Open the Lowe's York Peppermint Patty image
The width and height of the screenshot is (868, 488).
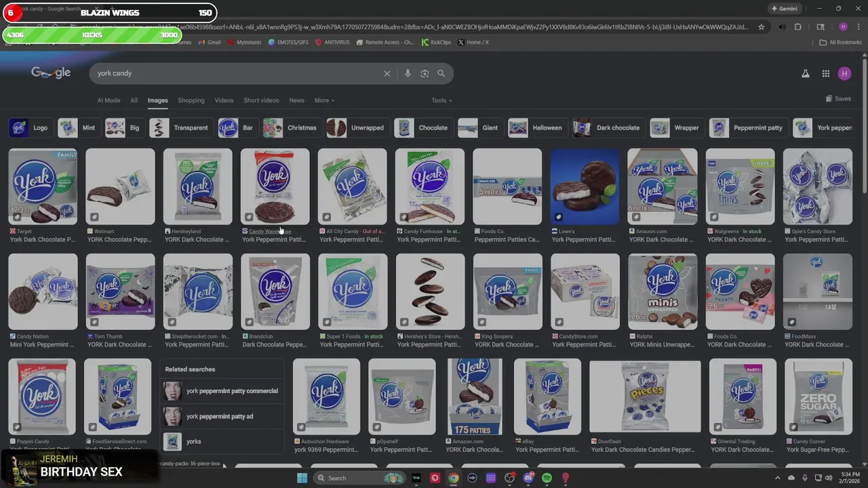585,186
